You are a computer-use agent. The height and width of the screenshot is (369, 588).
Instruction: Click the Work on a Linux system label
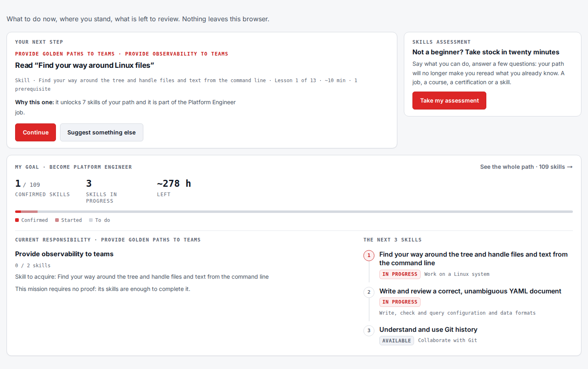point(457,274)
